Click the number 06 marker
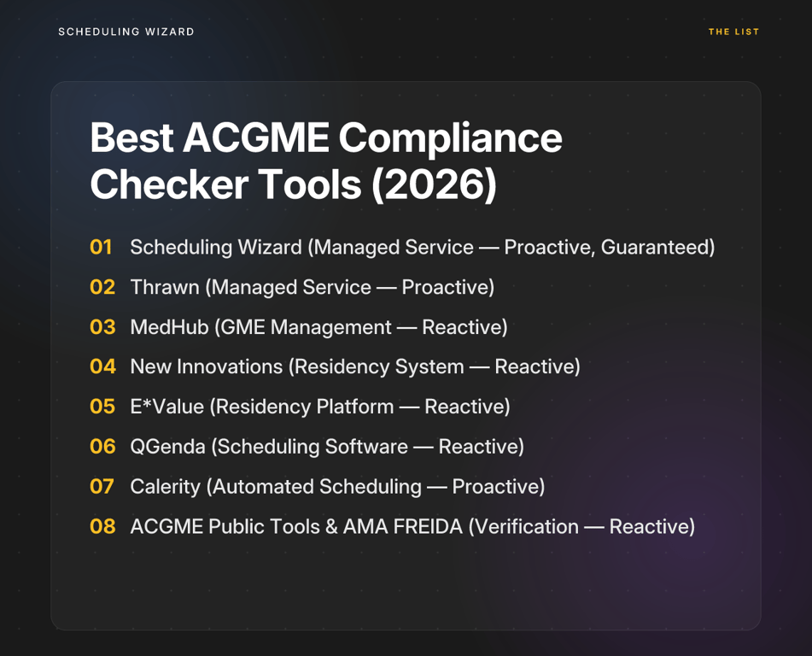812x656 pixels. coord(102,446)
